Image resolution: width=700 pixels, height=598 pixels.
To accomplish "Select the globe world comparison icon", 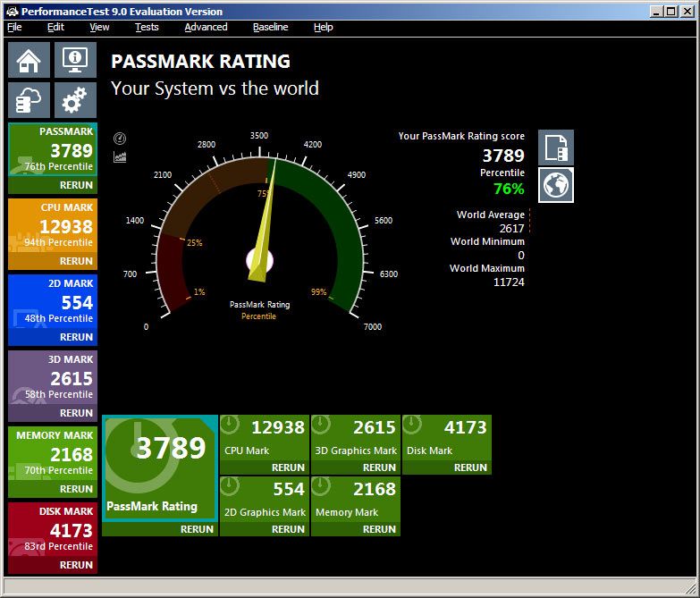I will [555, 185].
